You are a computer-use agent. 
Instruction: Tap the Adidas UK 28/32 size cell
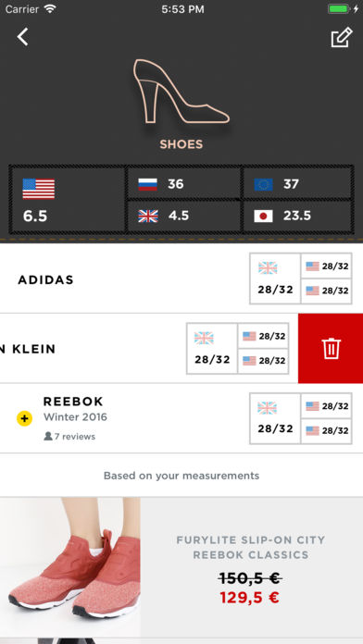coord(275,279)
